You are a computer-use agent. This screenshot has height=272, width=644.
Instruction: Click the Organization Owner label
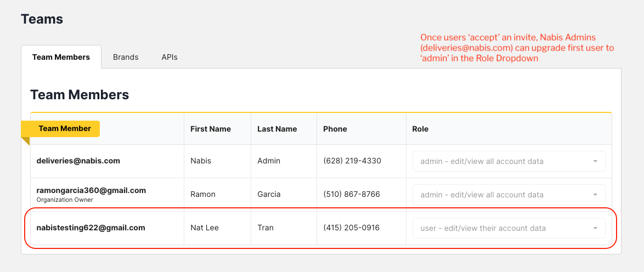[65, 200]
